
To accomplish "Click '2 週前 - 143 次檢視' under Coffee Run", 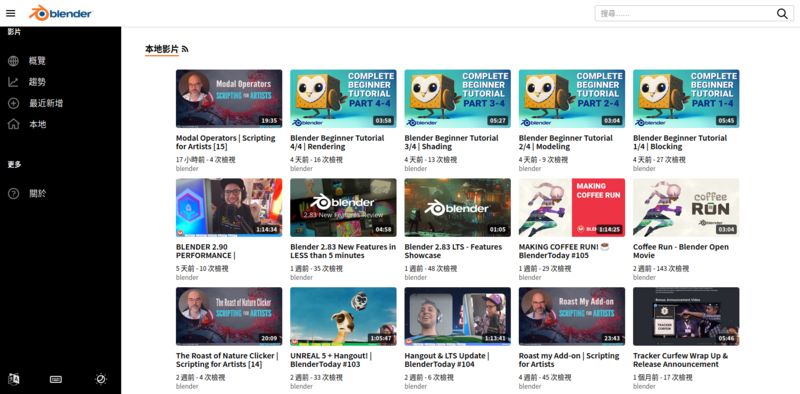I will pyautogui.click(x=661, y=269).
